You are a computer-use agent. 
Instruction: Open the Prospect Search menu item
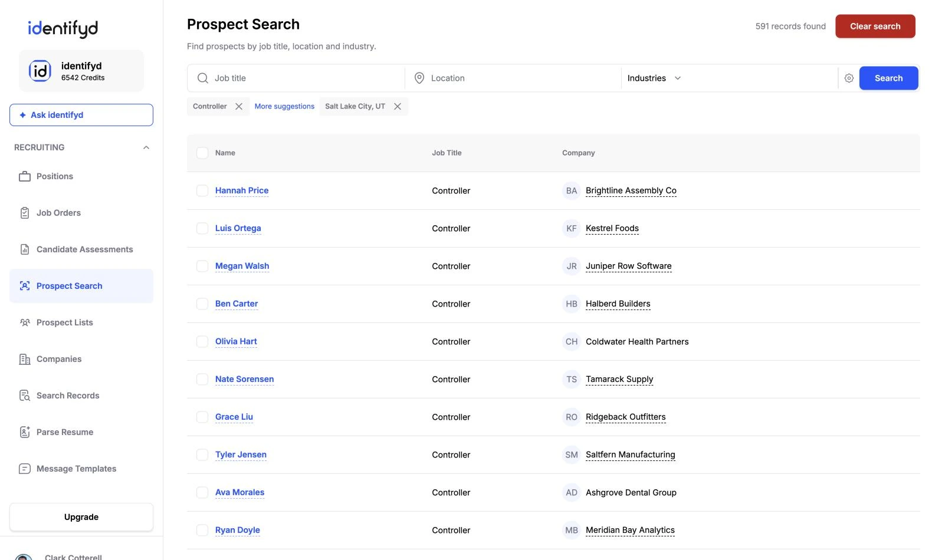81,286
